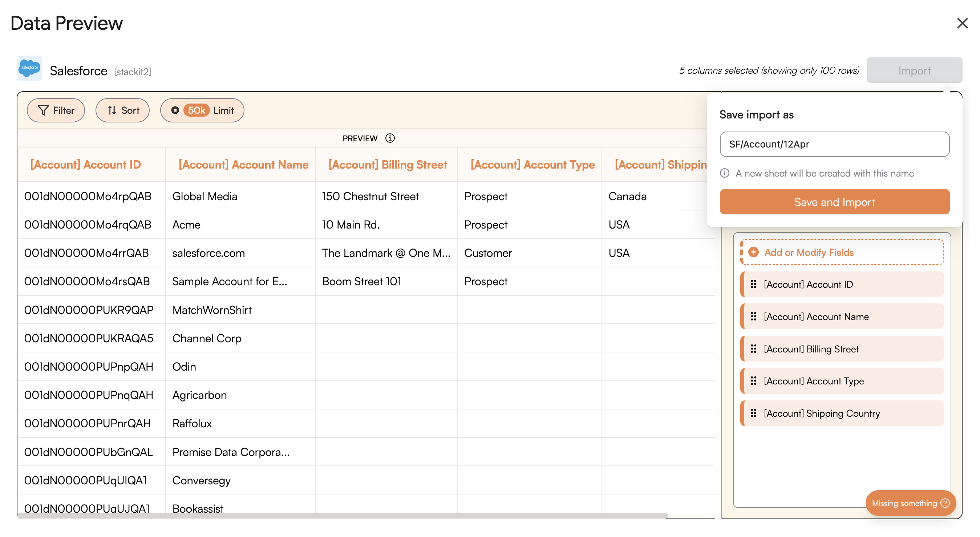Click drag handle for Account Type field
Screen dimensions: 980x537
(x=753, y=381)
